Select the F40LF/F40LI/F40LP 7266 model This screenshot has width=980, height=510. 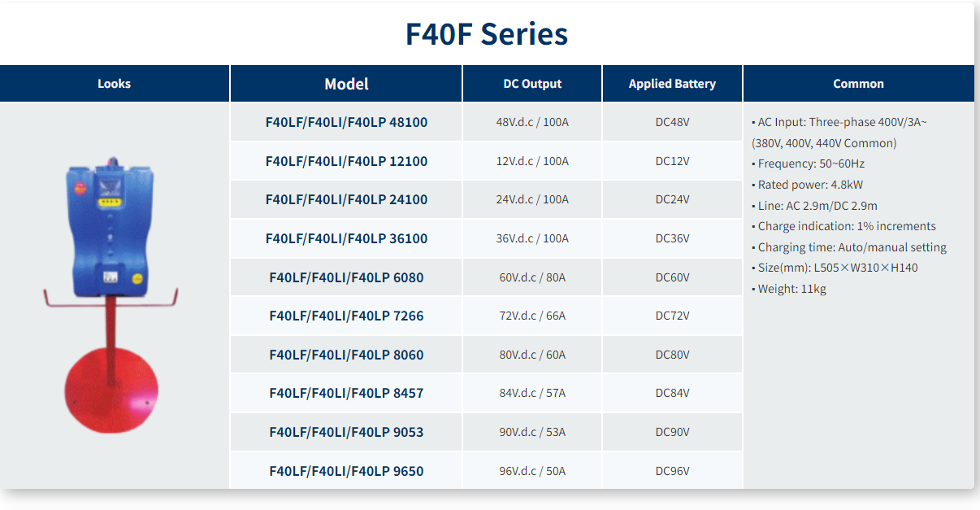pyautogui.click(x=346, y=316)
